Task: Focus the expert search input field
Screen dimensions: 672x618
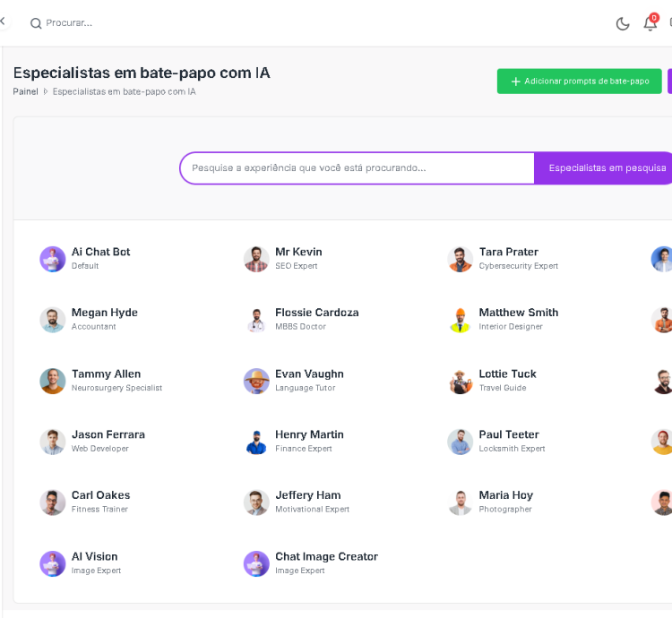Action: pos(357,168)
